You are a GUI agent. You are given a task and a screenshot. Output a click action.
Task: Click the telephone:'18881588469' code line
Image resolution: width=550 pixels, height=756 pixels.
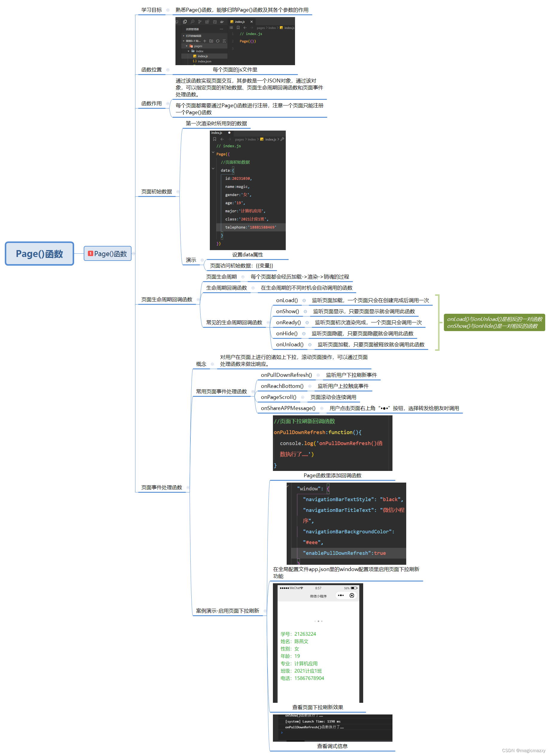tap(251, 227)
